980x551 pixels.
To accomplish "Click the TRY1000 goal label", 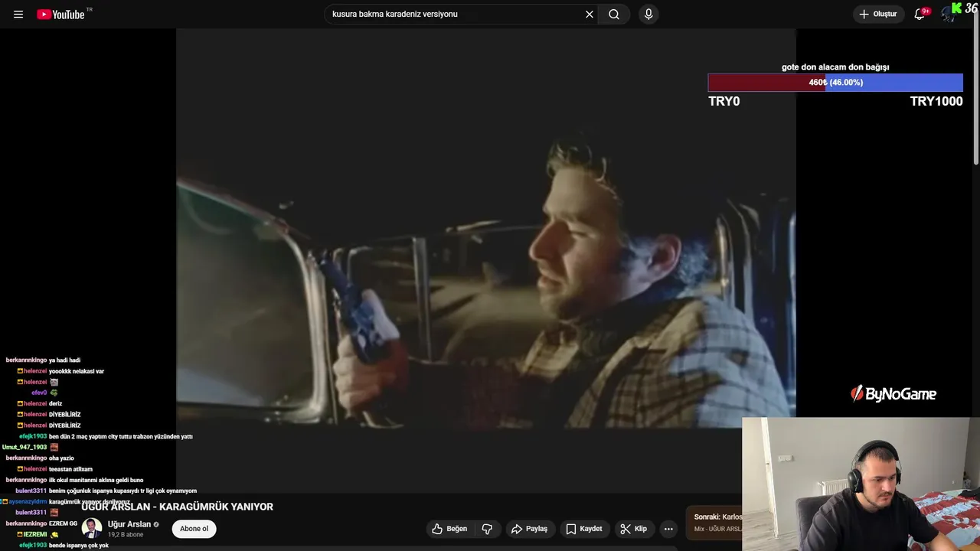I will 936,101.
